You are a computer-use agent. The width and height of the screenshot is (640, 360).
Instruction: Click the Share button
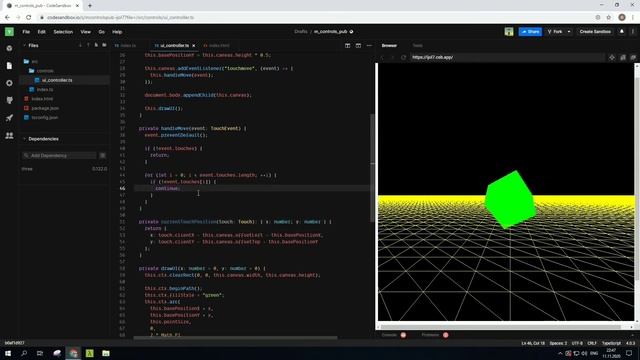530,31
